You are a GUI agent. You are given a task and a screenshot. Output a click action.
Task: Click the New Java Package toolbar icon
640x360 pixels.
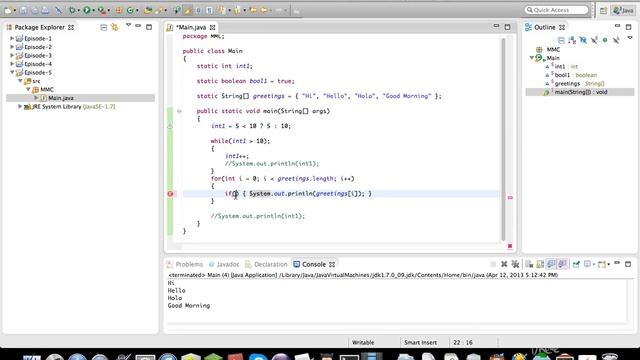tap(119, 10)
